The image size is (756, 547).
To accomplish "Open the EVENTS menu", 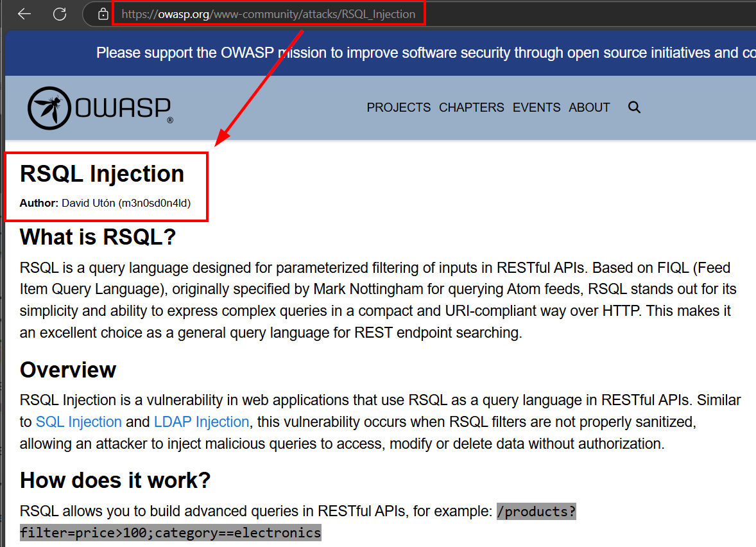I will click(536, 107).
